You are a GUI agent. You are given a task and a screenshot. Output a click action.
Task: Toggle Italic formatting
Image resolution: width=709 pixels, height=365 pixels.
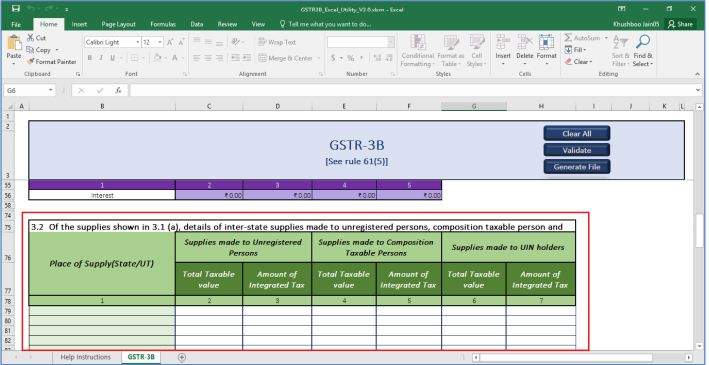pos(101,58)
